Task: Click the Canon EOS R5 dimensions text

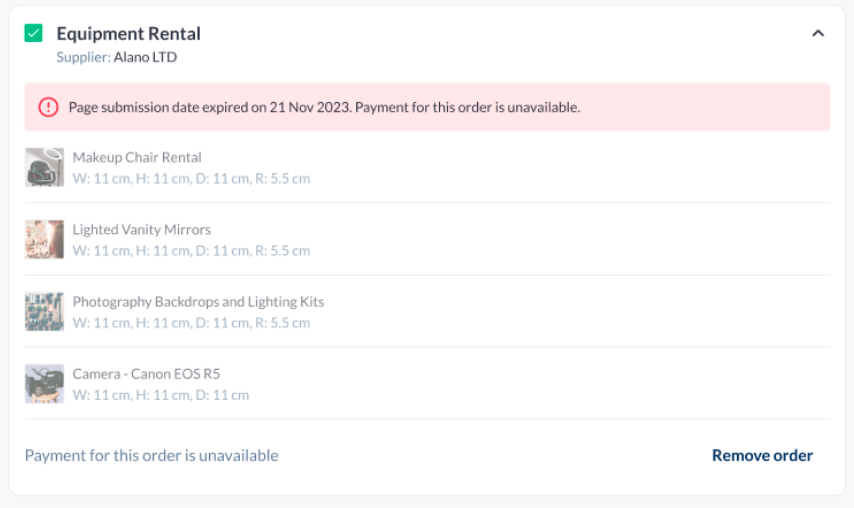Action: point(161,395)
